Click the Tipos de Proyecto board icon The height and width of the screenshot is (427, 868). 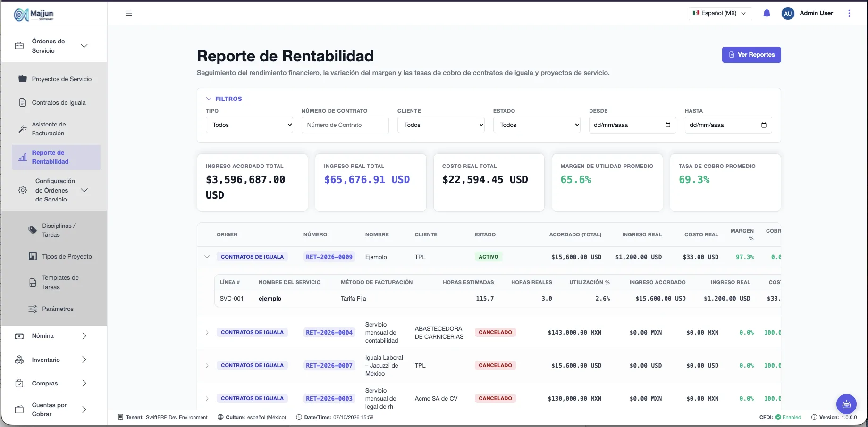33,256
